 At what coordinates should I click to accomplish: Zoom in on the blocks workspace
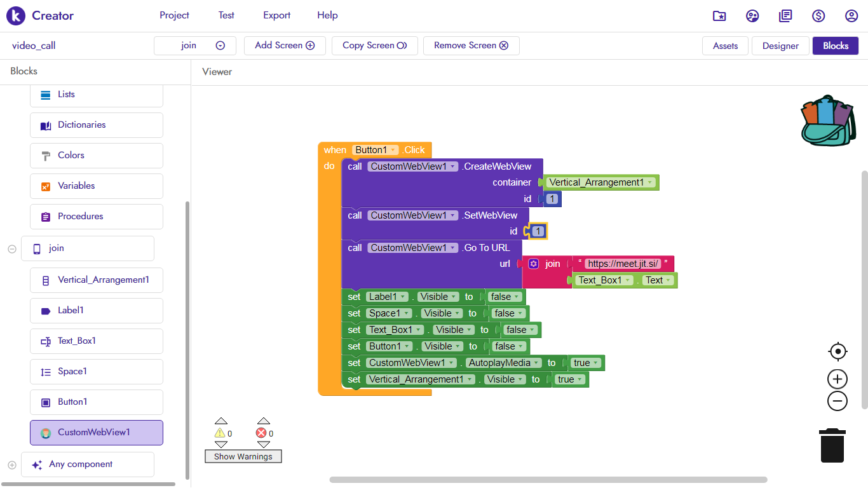coord(837,379)
